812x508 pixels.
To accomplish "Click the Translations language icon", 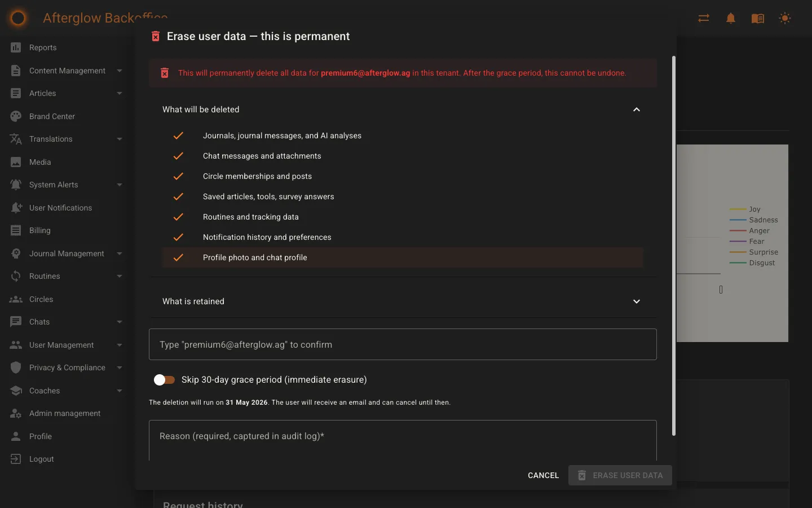I will point(16,139).
